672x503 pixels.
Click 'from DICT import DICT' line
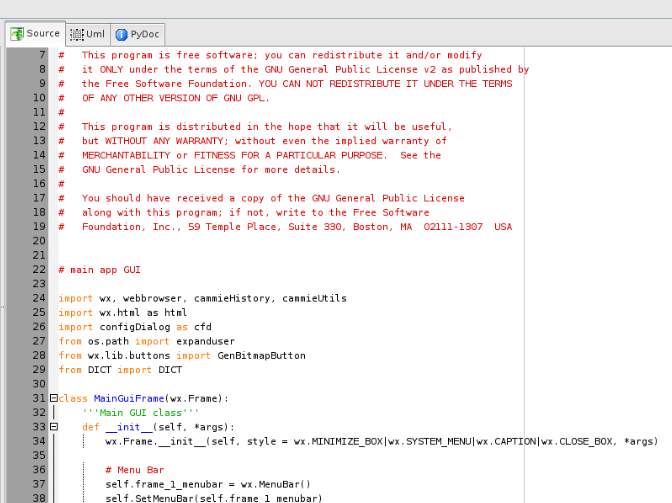(x=120, y=370)
